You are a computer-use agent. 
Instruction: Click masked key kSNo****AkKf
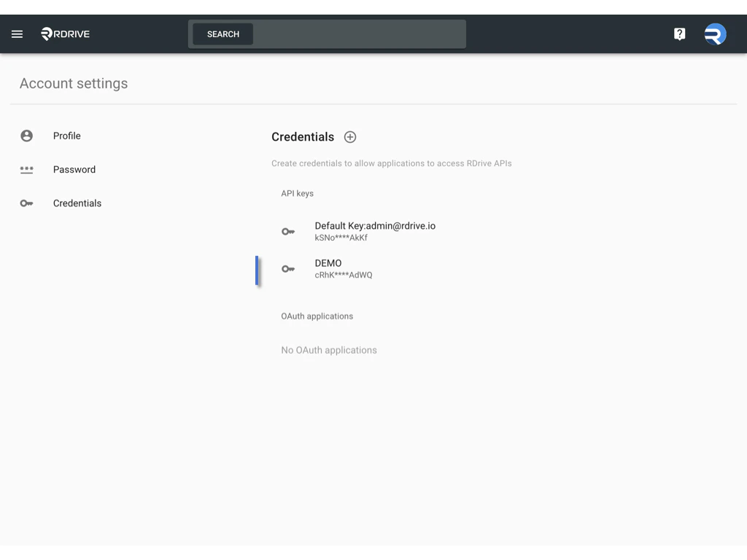pyautogui.click(x=341, y=238)
